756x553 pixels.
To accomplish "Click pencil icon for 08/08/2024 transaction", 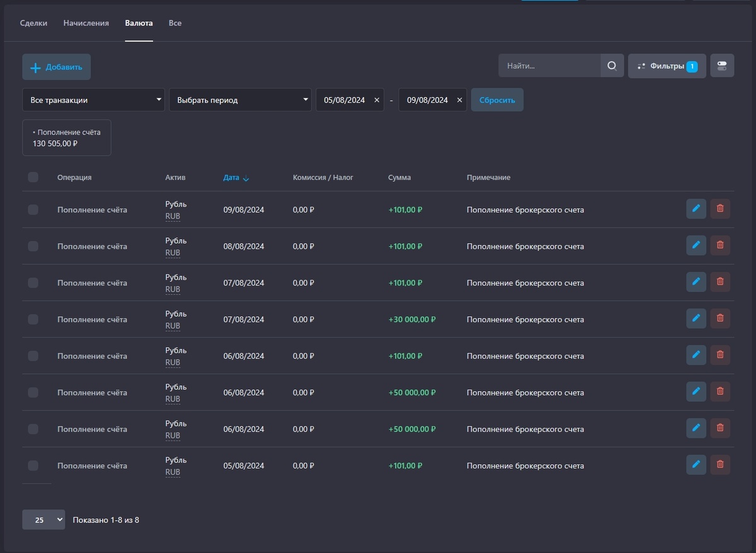I will (696, 245).
